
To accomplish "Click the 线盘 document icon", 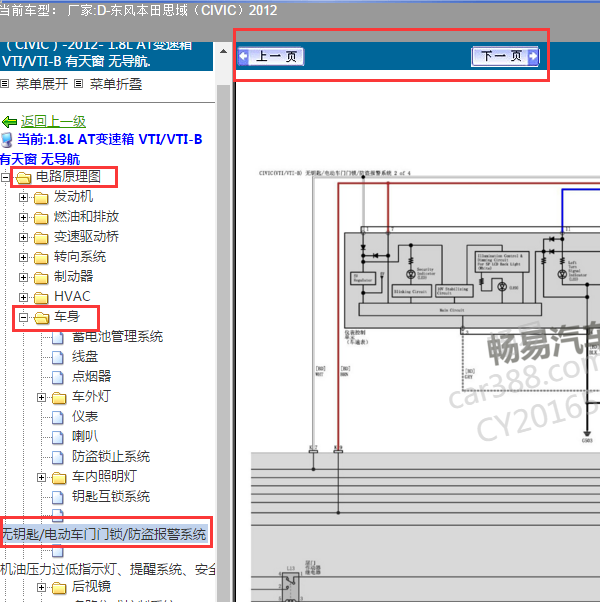I will pos(58,357).
